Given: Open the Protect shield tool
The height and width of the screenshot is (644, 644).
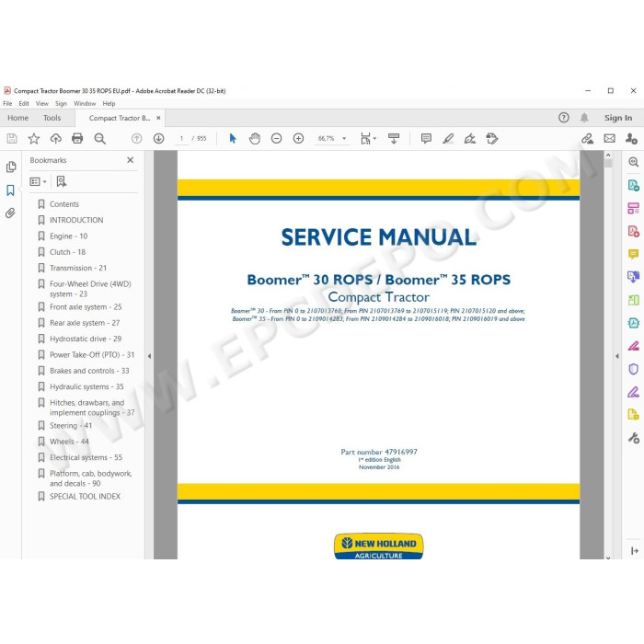Looking at the screenshot, I should pyautogui.click(x=633, y=369).
